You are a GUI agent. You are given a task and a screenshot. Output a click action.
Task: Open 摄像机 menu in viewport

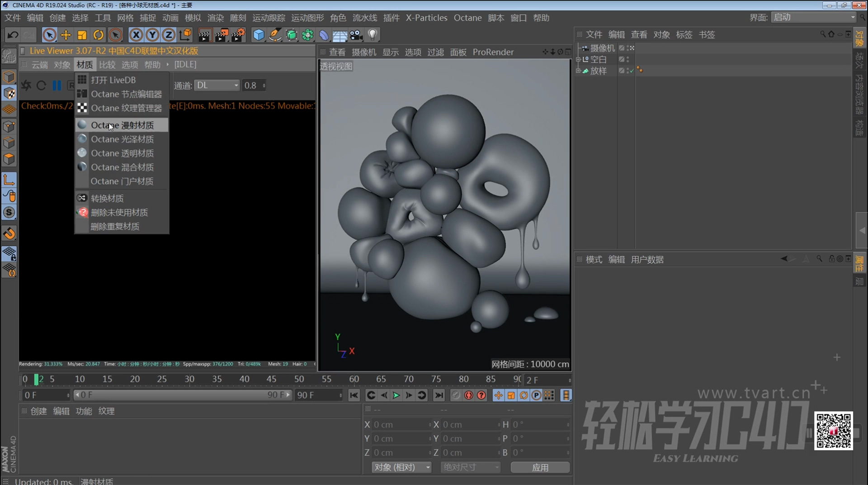tap(364, 52)
